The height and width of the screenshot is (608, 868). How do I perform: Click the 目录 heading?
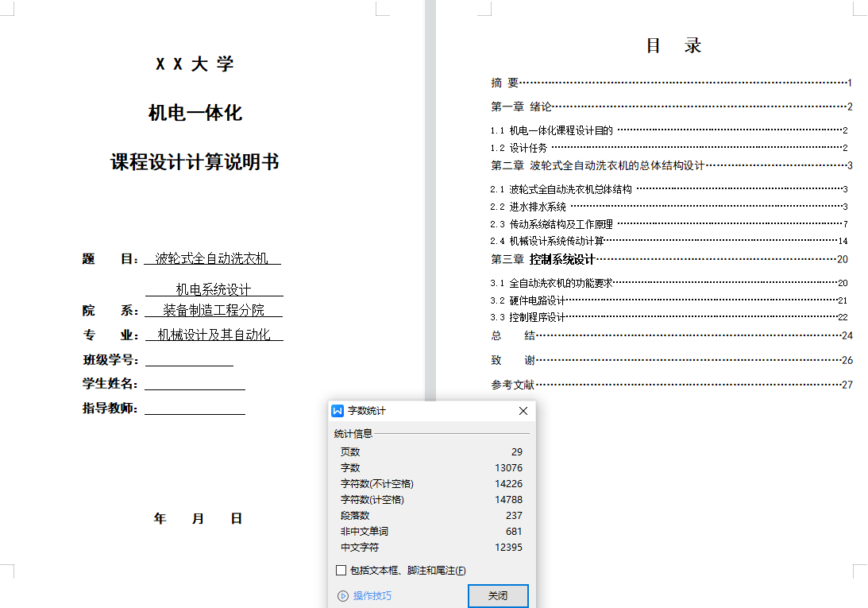tap(673, 45)
